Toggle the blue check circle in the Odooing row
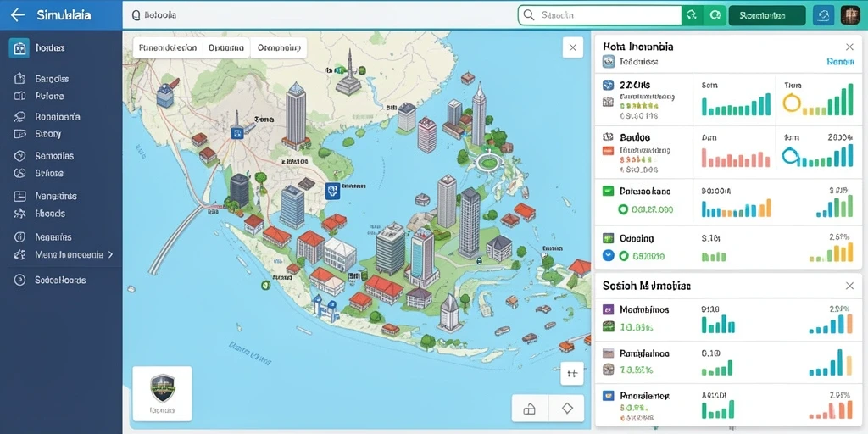 point(609,255)
